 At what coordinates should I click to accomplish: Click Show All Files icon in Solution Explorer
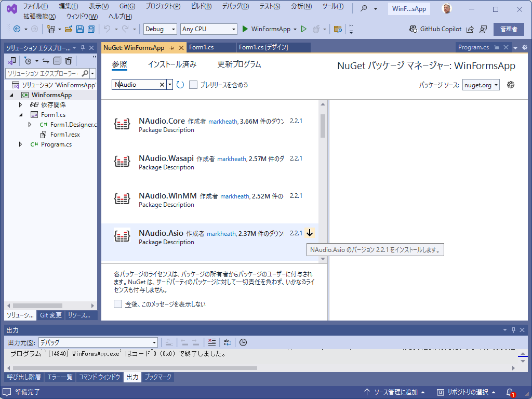pyautogui.click(x=69, y=61)
